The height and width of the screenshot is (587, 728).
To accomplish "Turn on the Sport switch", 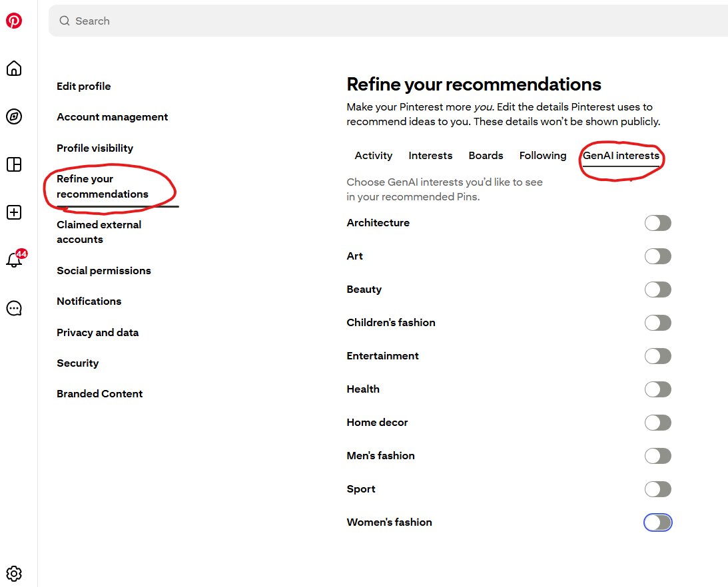I will pos(657,489).
